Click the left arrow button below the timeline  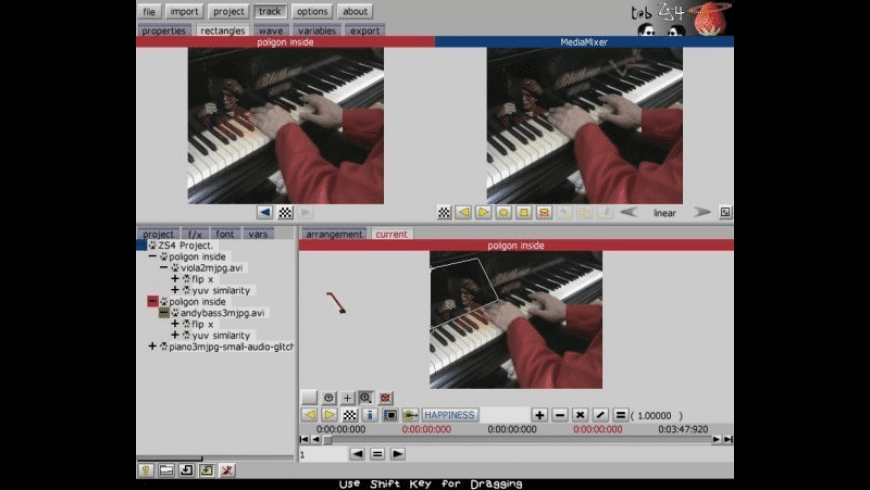(357, 454)
